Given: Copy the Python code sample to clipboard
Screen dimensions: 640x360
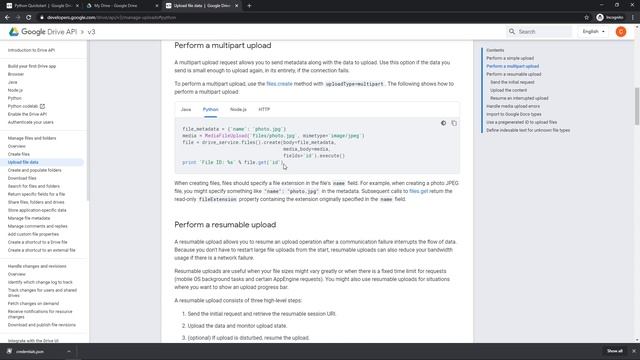Looking at the screenshot, I should click(x=454, y=123).
